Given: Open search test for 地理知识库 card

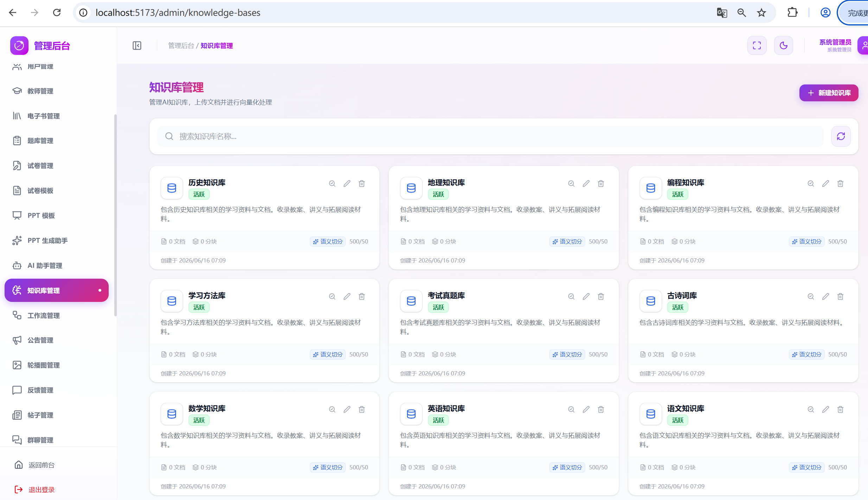Looking at the screenshot, I should pyautogui.click(x=571, y=183).
